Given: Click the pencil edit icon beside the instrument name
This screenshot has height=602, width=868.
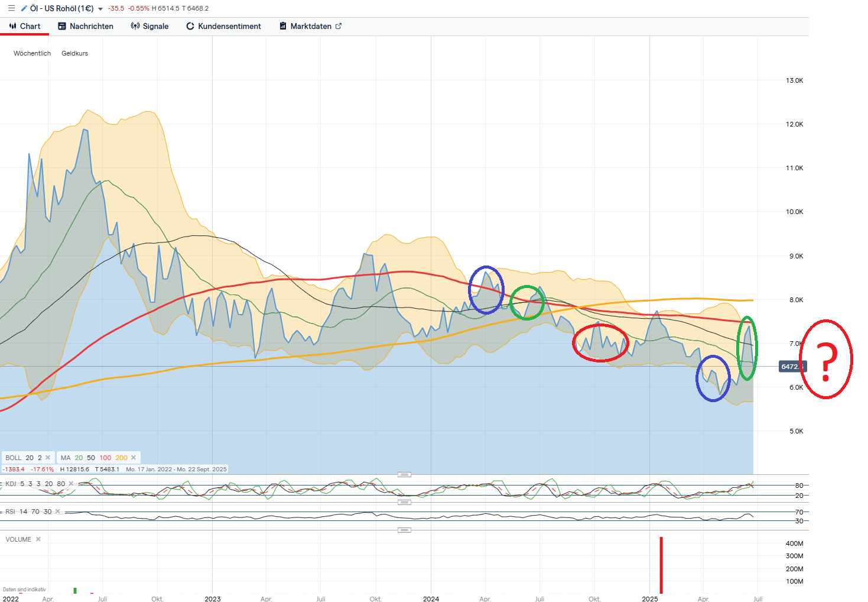Looking at the screenshot, I should pyautogui.click(x=24, y=8).
